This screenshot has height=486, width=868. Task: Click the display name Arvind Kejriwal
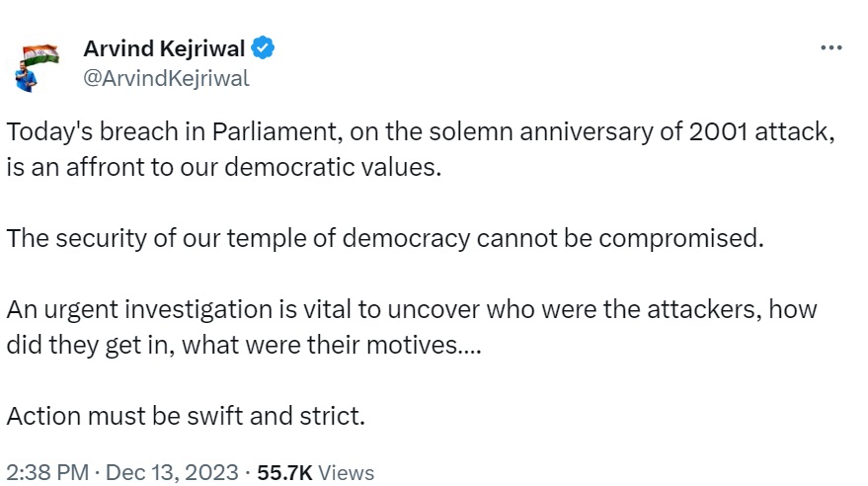164,48
